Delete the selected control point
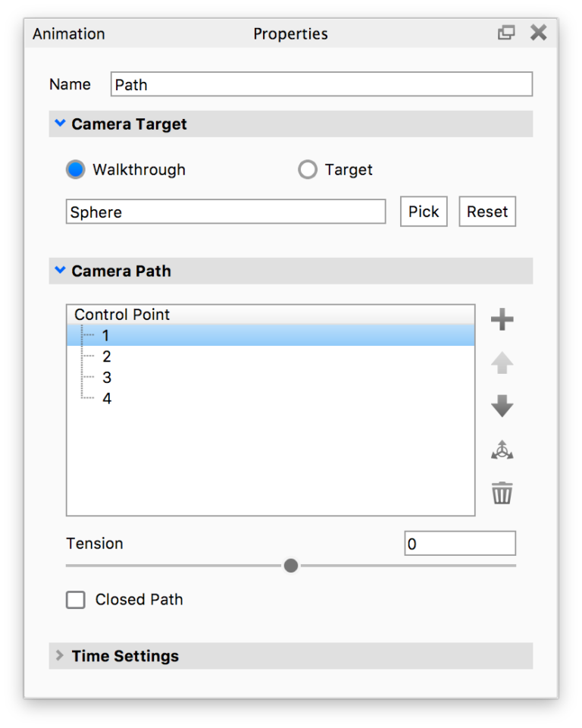The height and width of the screenshot is (728, 582). (x=502, y=492)
